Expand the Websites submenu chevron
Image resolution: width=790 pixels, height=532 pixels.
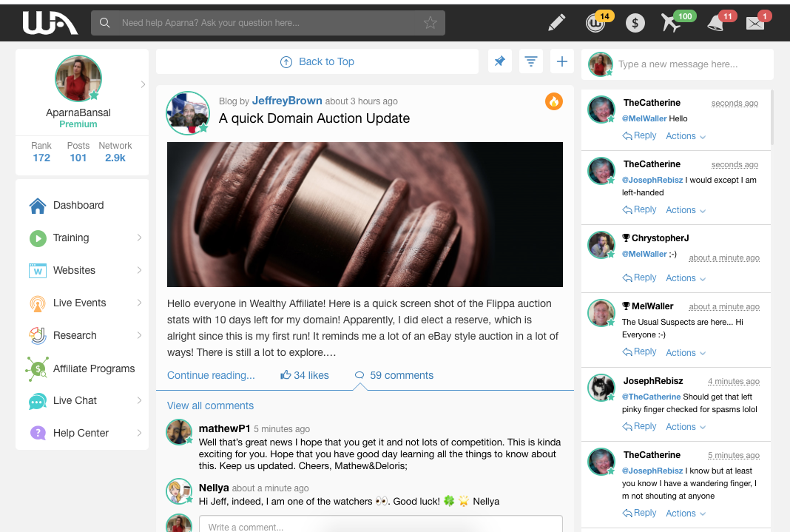[x=139, y=270]
